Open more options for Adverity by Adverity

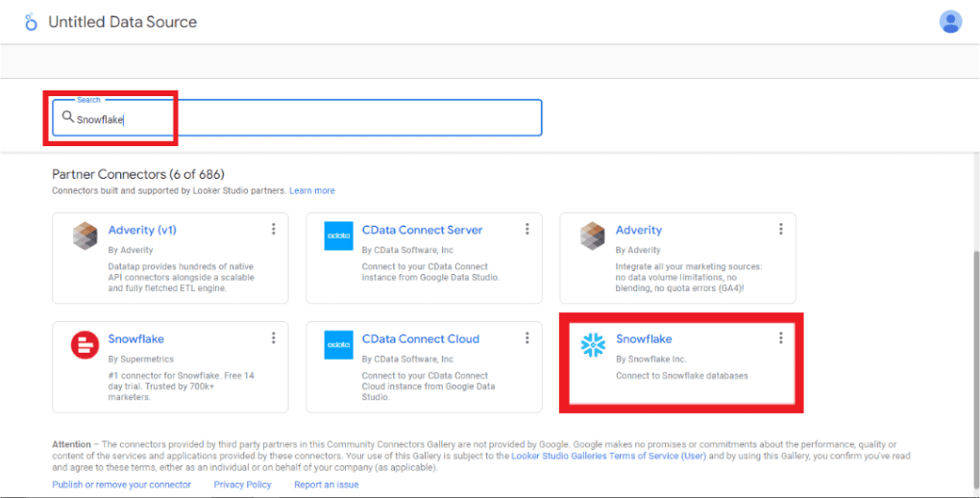[780, 229]
